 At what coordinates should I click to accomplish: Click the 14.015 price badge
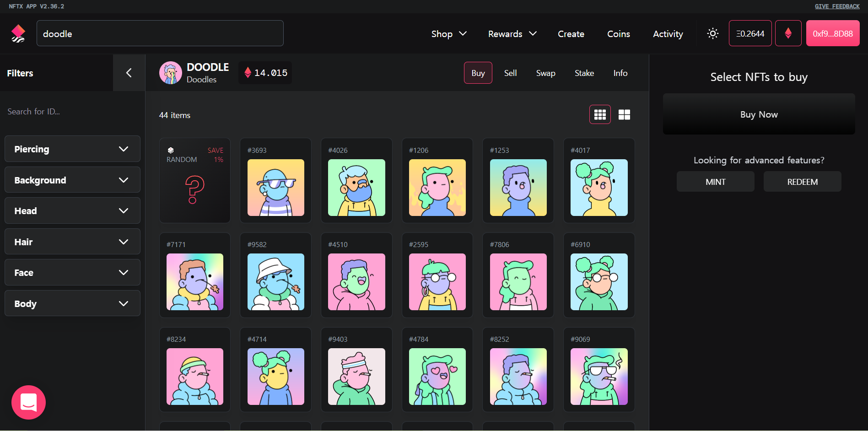click(265, 73)
